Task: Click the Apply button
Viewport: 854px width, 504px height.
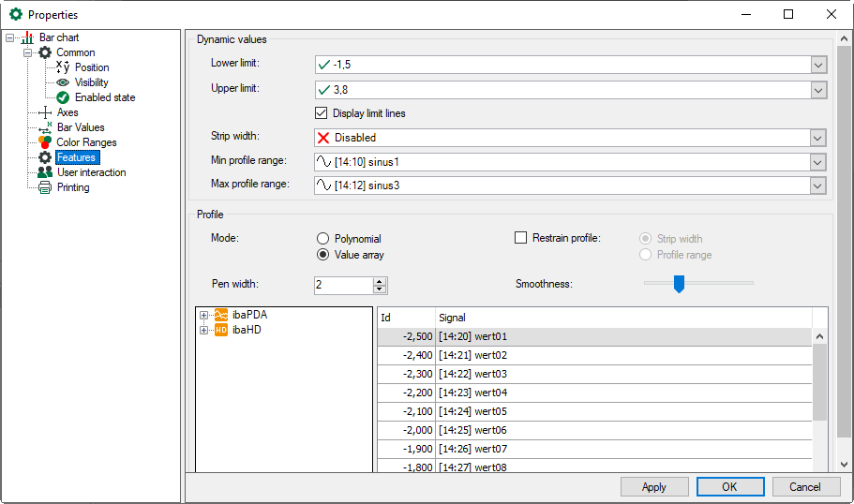Action: pyautogui.click(x=653, y=486)
